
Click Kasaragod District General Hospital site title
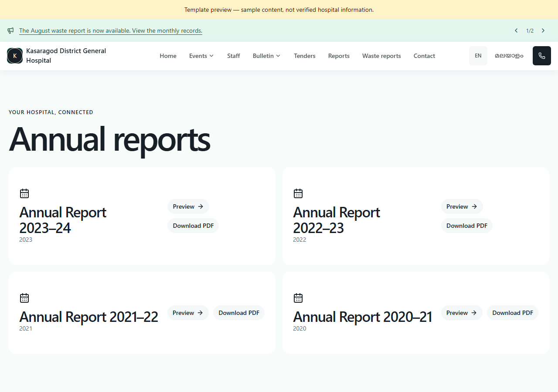pos(66,56)
